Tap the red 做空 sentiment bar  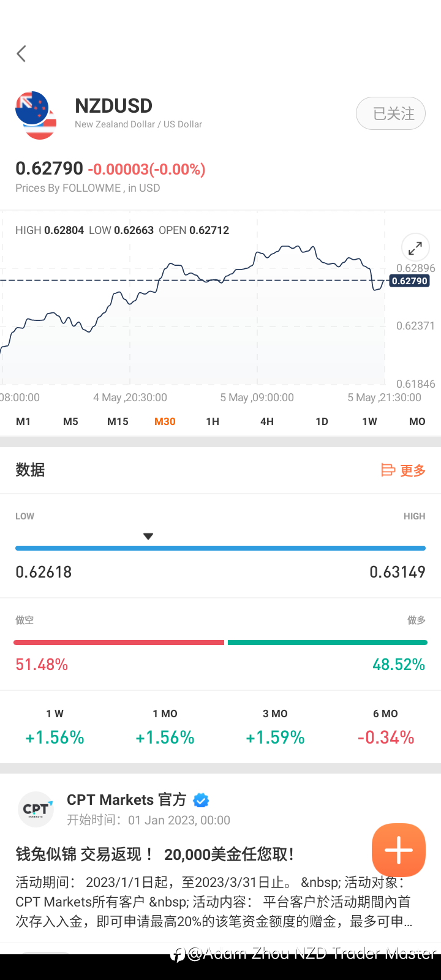coord(119,643)
